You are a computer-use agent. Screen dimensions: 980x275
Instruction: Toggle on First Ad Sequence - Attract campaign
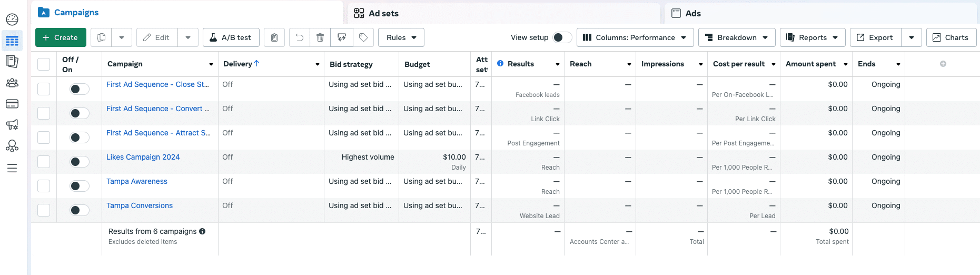(x=80, y=137)
